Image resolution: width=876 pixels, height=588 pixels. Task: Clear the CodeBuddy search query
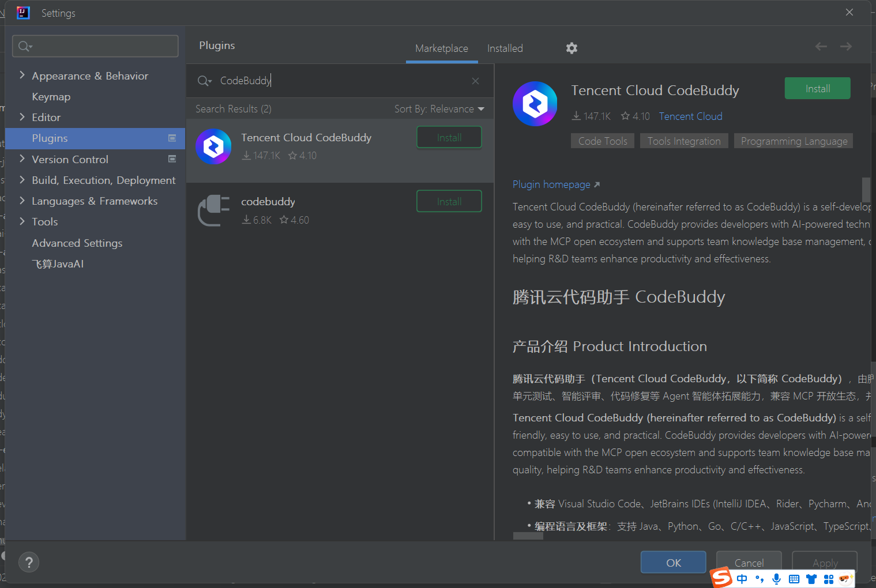click(475, 81)
